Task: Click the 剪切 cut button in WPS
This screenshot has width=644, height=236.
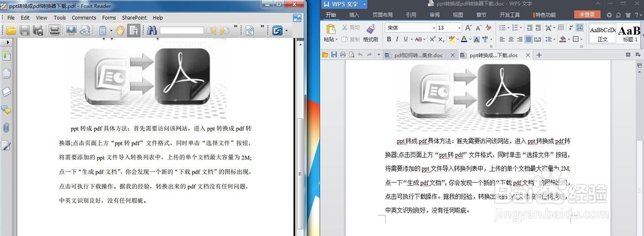Action: [352, 28]
